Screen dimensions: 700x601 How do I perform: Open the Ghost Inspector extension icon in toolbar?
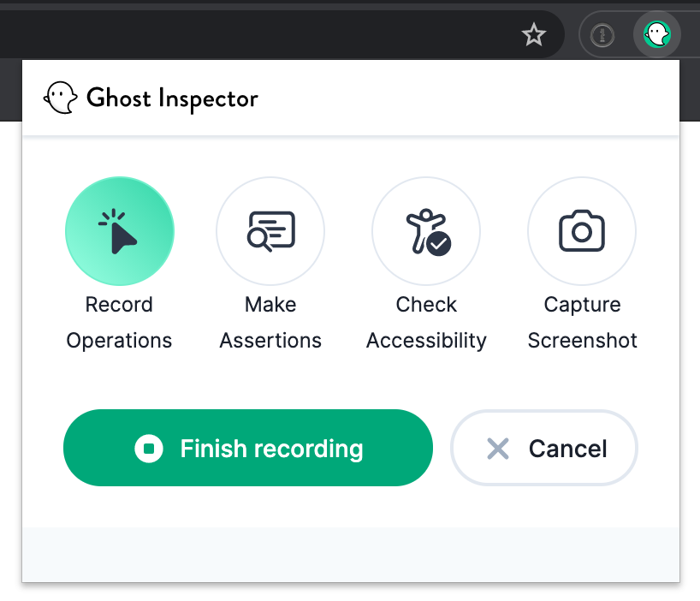656,34
